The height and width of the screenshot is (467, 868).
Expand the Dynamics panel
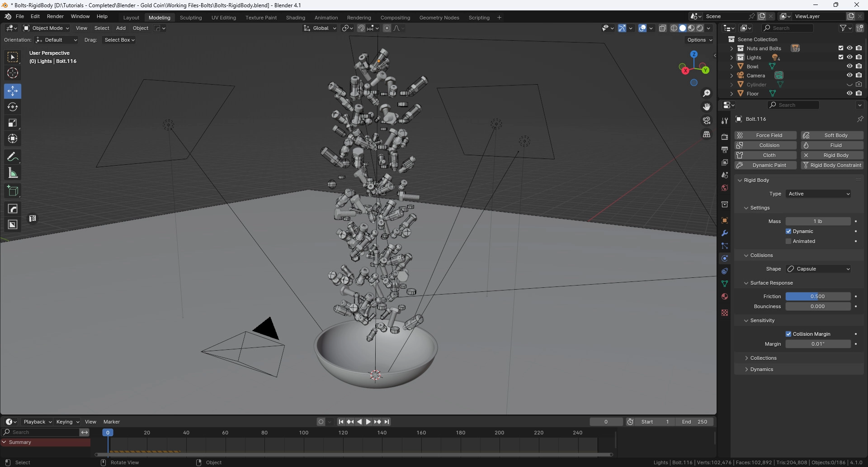tap(762, 369)
